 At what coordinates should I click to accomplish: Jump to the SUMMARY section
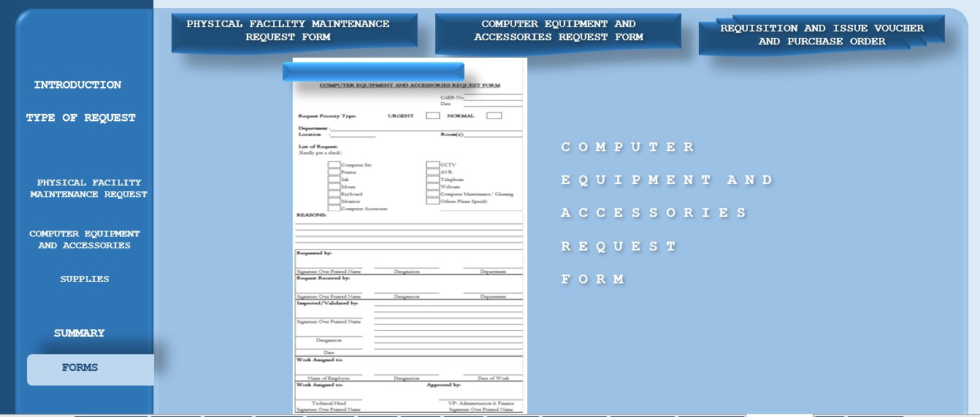(x=79, y=333)
